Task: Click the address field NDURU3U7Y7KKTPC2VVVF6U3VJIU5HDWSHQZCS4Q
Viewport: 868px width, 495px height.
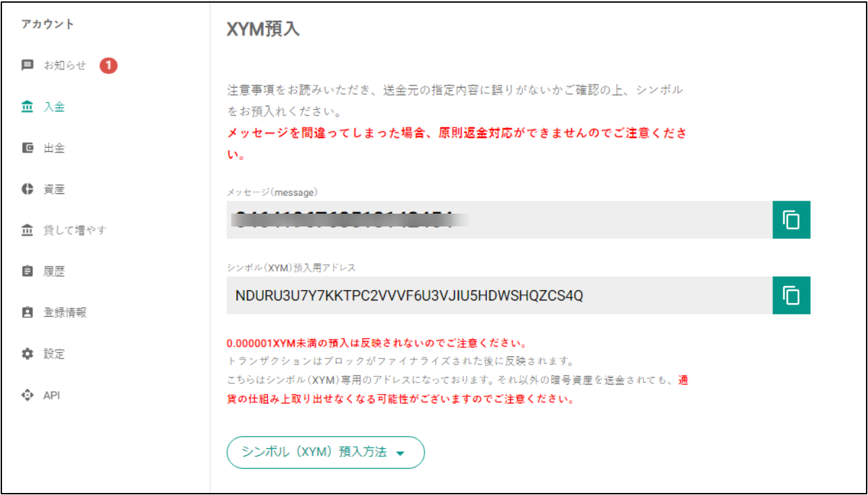Action: pos(500,295)
